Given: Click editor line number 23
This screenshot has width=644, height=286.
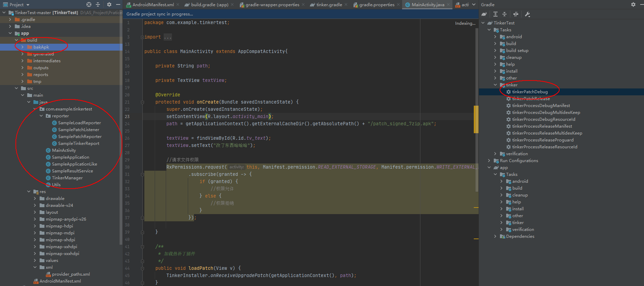Looking at the screenshot, I should [127, 117].
